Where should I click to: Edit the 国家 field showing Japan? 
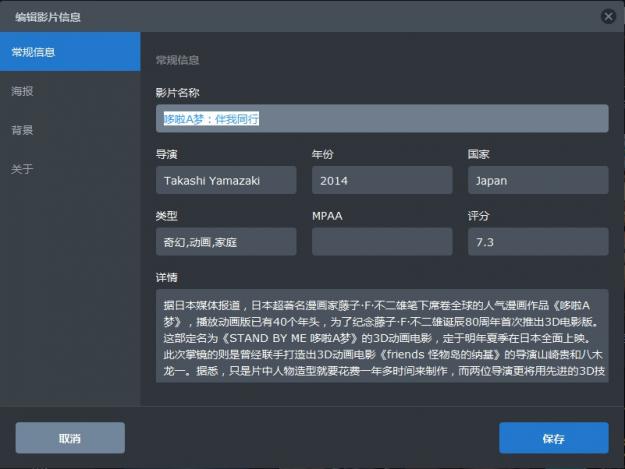point(538,181)
